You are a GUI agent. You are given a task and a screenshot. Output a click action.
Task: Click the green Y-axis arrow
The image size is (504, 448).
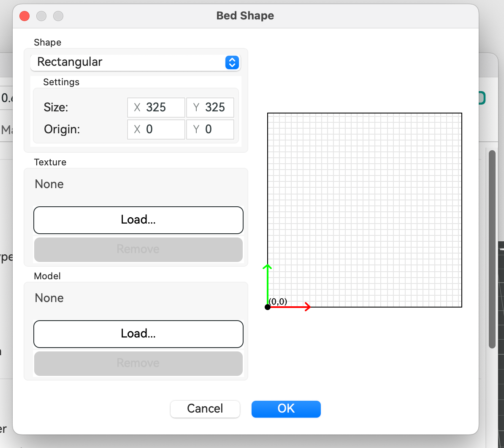267,283
